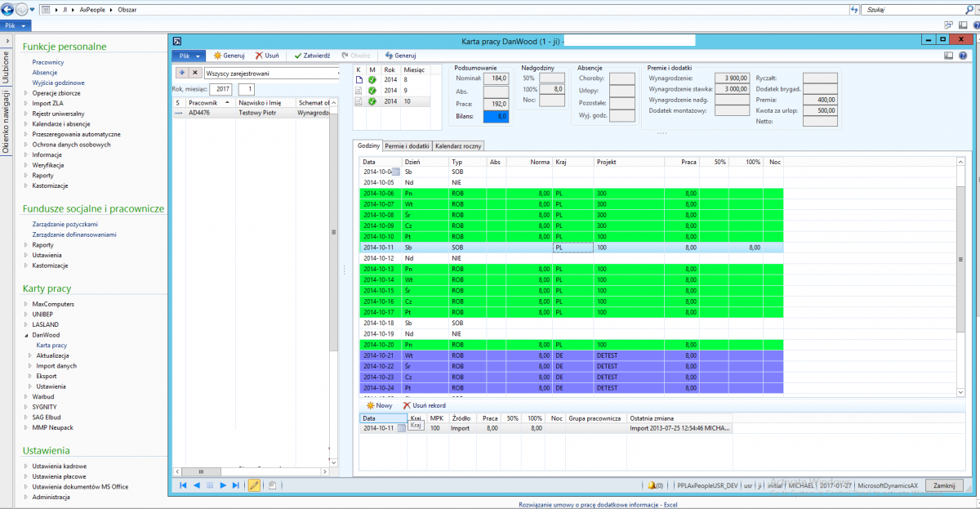The width and height of the screenshot is (980, 509).
Task: Click the Zamknij button
Action: click(x=944, y=485)
